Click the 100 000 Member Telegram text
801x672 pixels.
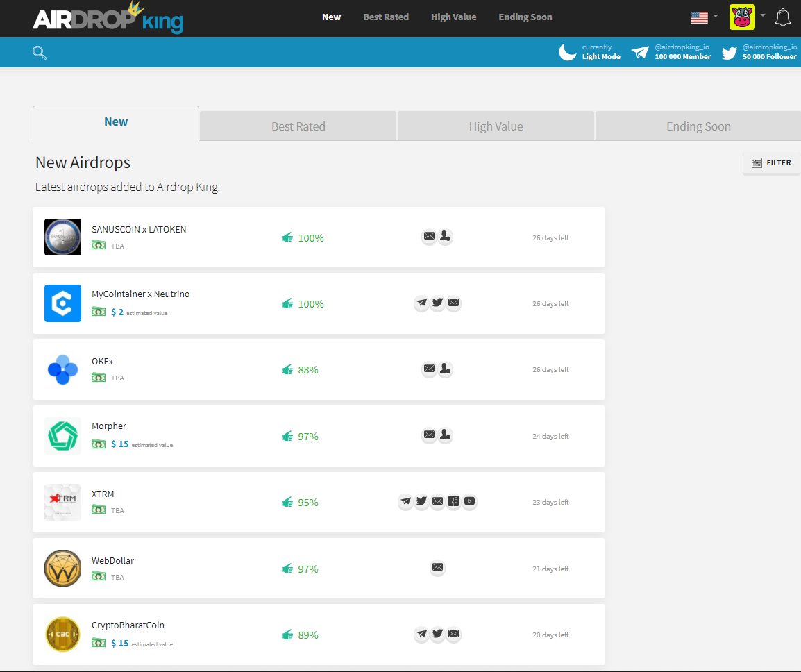coord(682,57)
